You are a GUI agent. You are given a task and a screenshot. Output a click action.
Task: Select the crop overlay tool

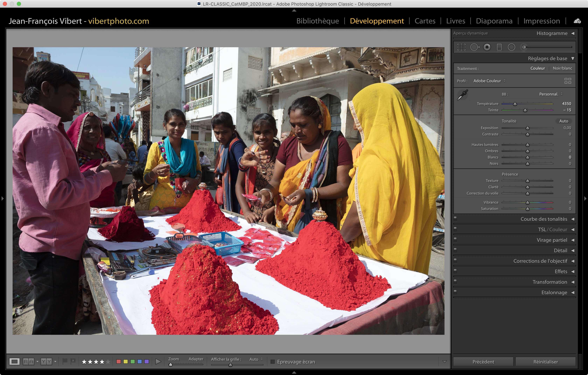pos(461,47)
